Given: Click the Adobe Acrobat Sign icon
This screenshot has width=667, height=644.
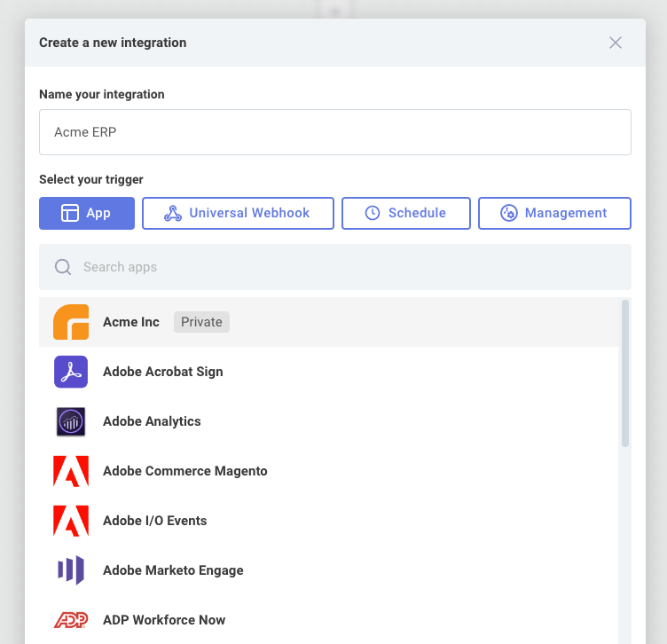Looking at the screenshot, I should pyautogui.click(x=71, y=372).
